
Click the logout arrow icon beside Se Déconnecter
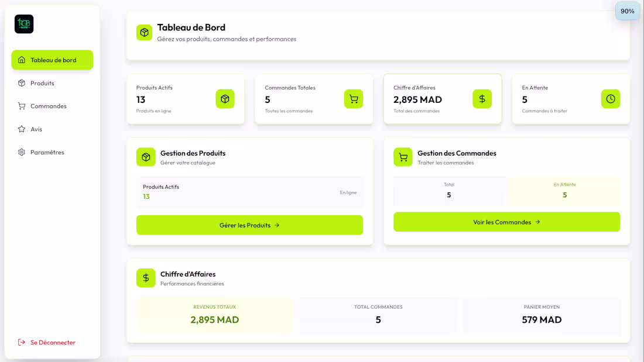tap(22, 342)
